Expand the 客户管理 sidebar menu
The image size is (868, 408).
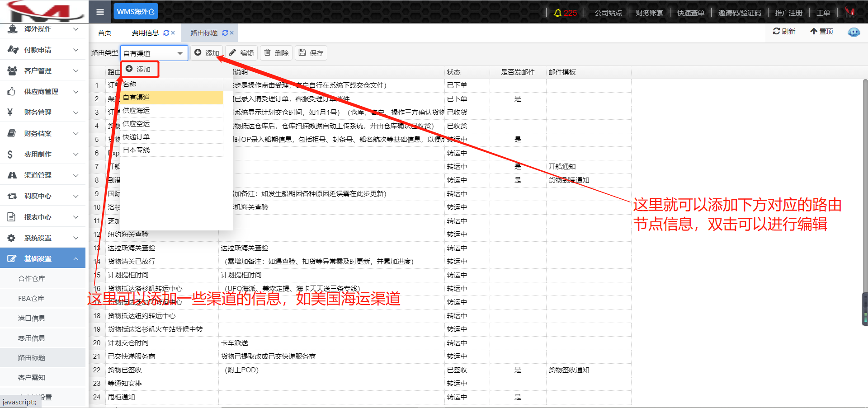click(x=43, y=71)
